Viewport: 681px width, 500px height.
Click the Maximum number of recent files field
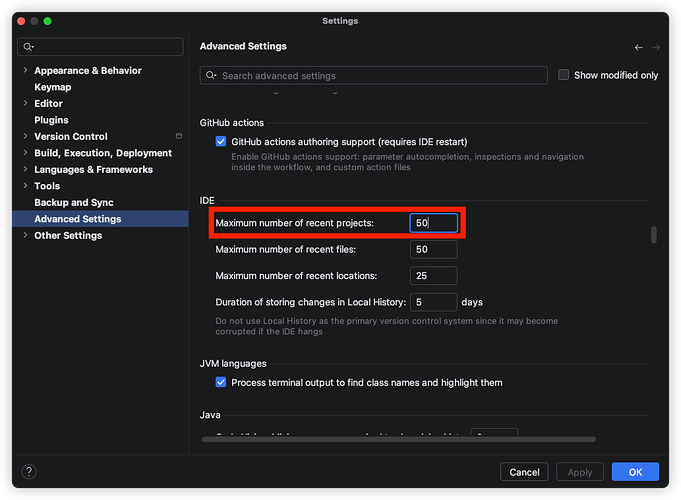tap(433, 249)
